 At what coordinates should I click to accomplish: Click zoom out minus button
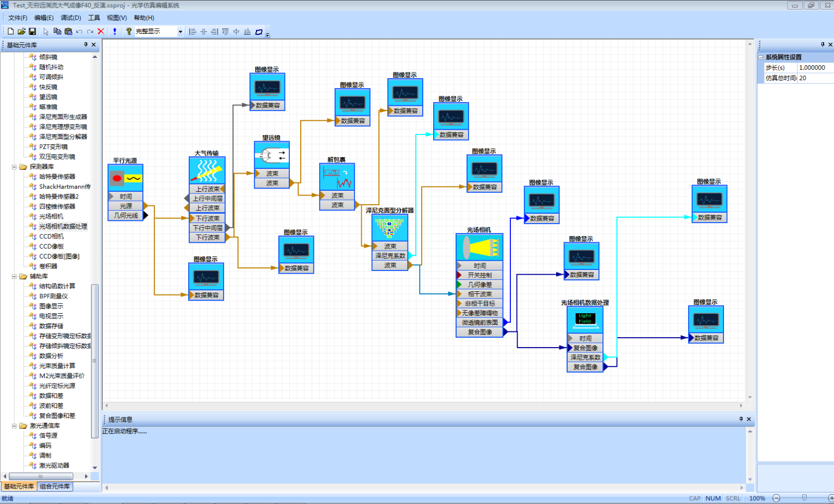[x=776, y=498]
